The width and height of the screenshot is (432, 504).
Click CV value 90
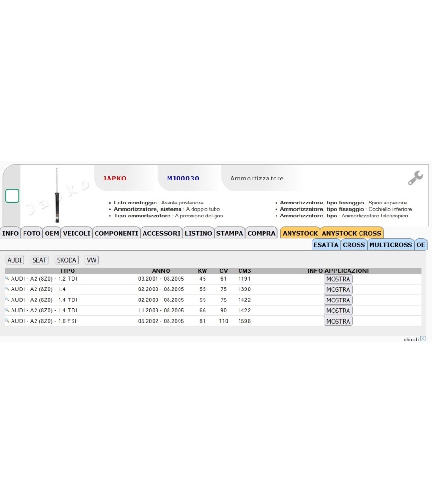pyautogui.click(x=223, y=310)
